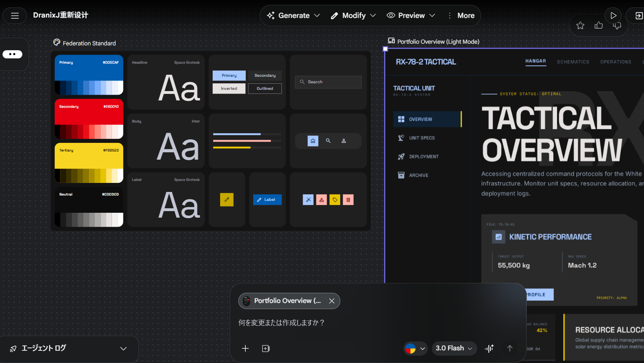Remove the Portfolio Overview chip from the prompt

(332, 301)
